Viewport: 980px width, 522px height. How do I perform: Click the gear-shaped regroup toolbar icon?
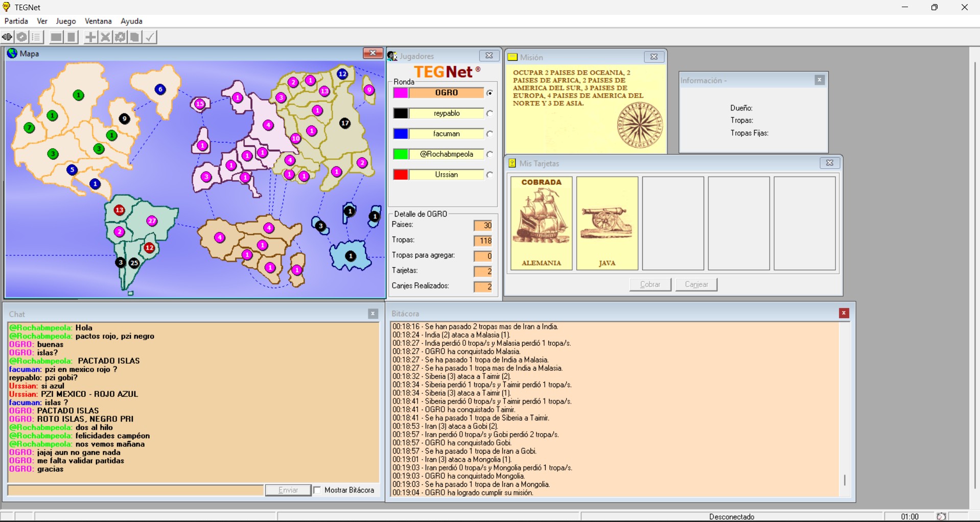pyautogui.click(x=120, y=37)
